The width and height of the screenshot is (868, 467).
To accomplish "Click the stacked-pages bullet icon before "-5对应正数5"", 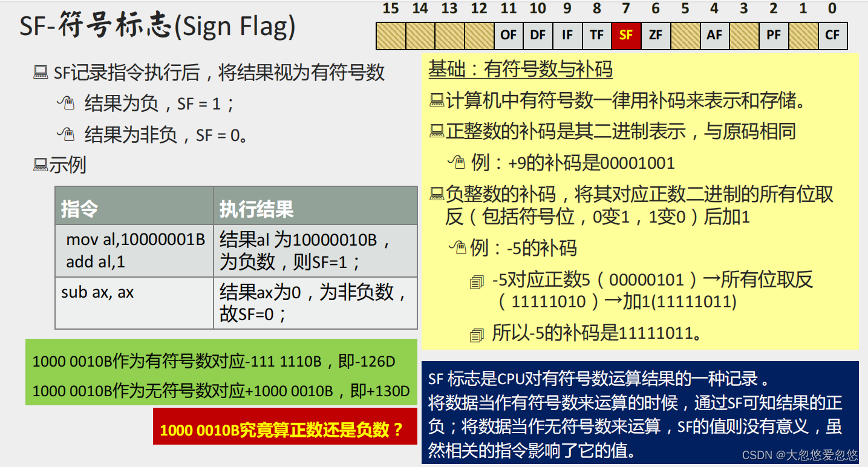I will tap(477, 281).
